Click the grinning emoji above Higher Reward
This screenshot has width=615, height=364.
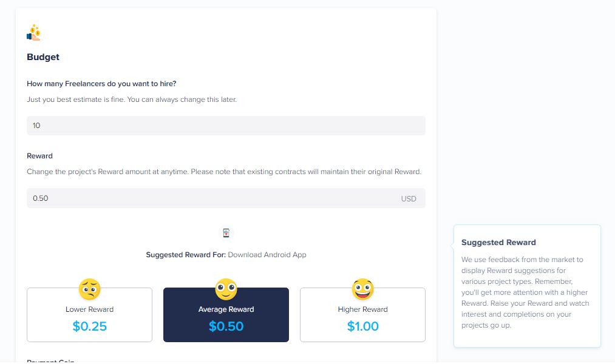click(x=362, y=289)
